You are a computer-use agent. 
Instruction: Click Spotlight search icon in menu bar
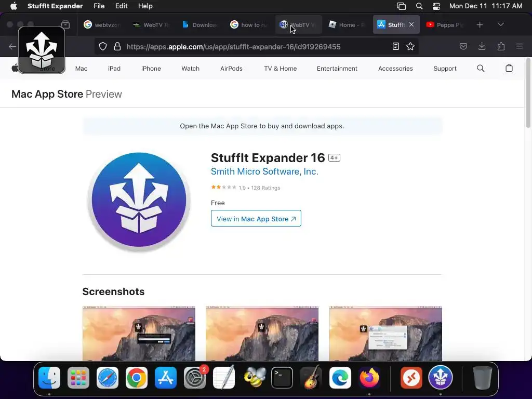tap(419, 6)
